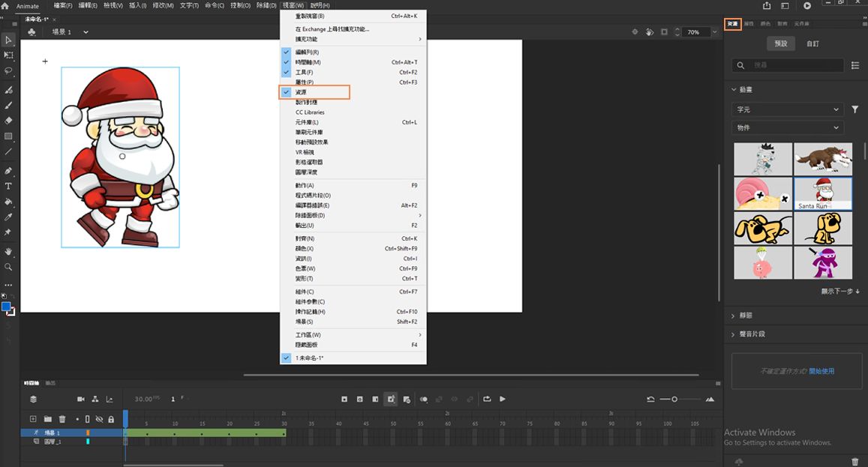Toggle hide all layers eye icon
The image size is (868, 467).
99,420
